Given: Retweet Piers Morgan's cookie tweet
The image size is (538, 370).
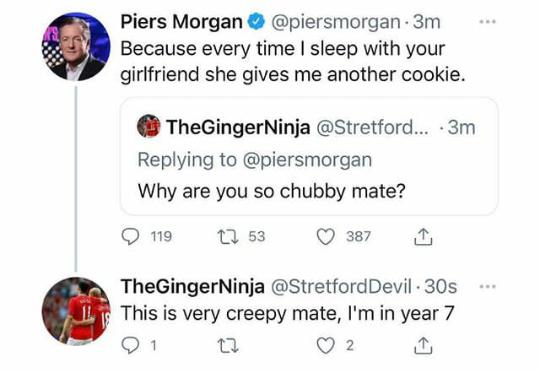Looking at the screenshot, I should pos(228,237).
